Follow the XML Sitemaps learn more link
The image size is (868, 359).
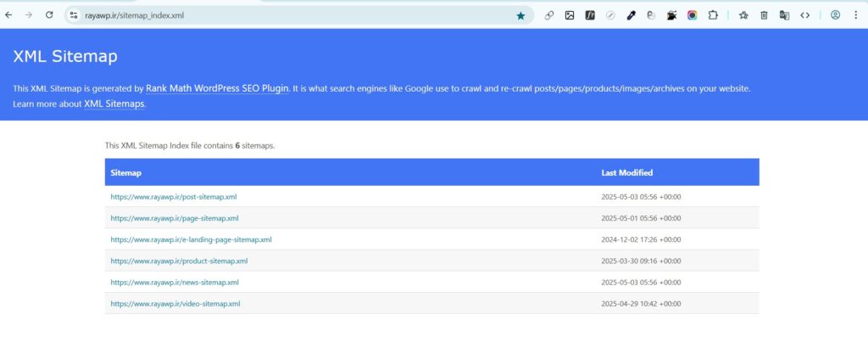[x=114, y=104]
